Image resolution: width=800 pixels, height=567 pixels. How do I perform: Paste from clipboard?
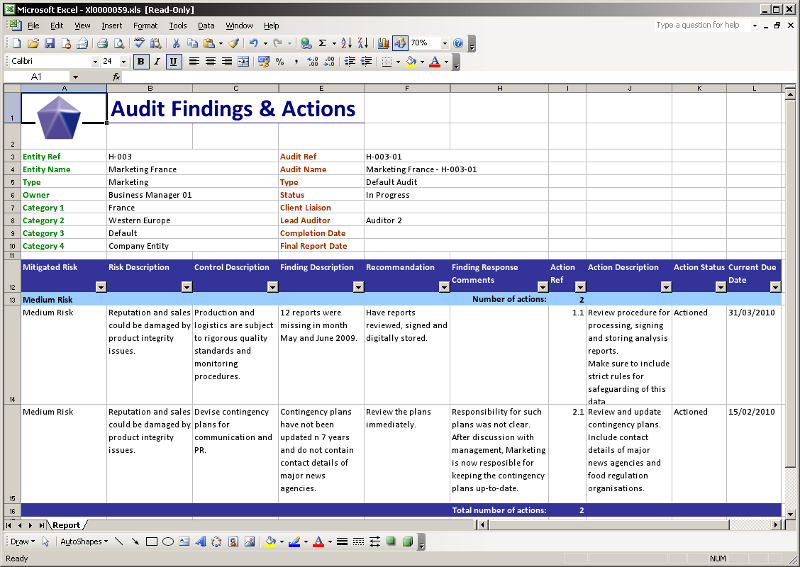209,43
